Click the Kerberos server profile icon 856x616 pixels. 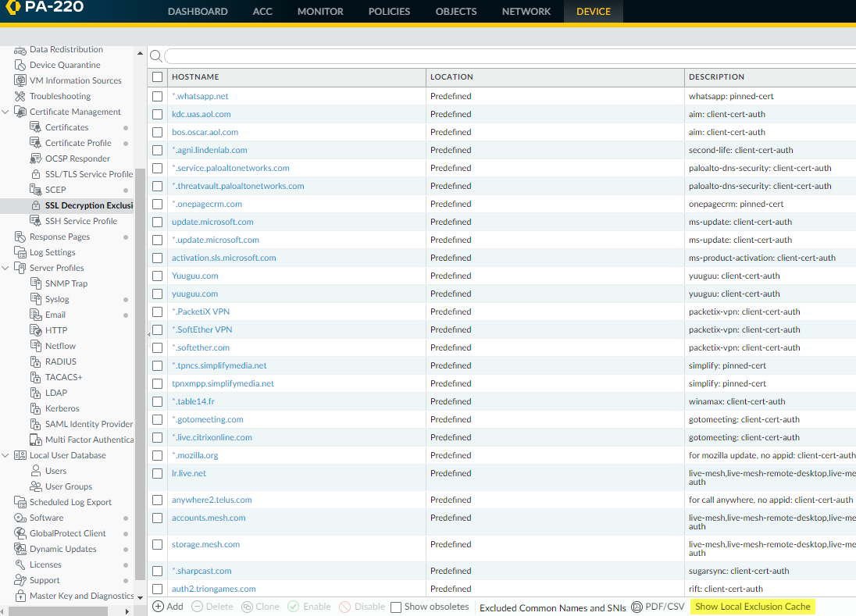tap(36, 408)
